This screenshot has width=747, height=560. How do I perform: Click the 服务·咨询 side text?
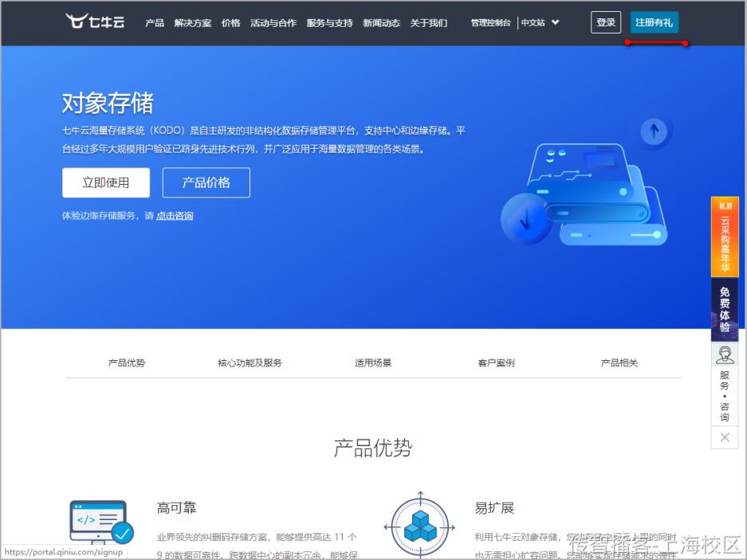[725, 396]
